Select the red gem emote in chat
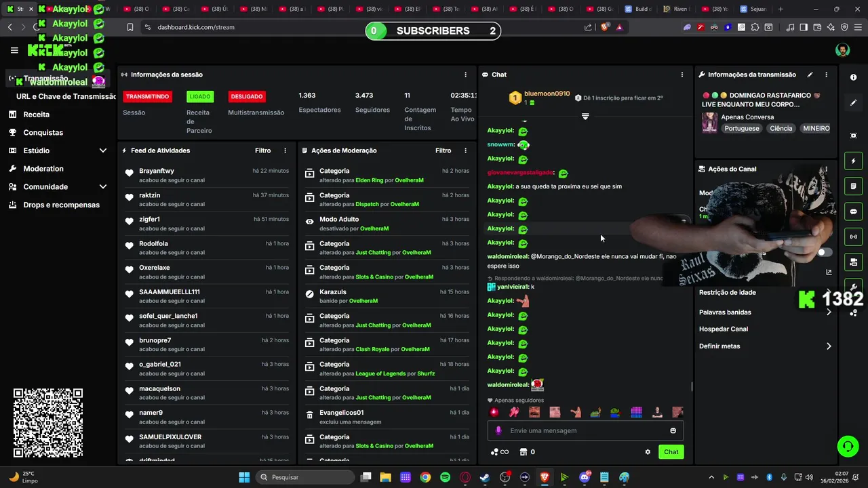Viewport: 868px width, 488px height. click(x=494, y=412)
